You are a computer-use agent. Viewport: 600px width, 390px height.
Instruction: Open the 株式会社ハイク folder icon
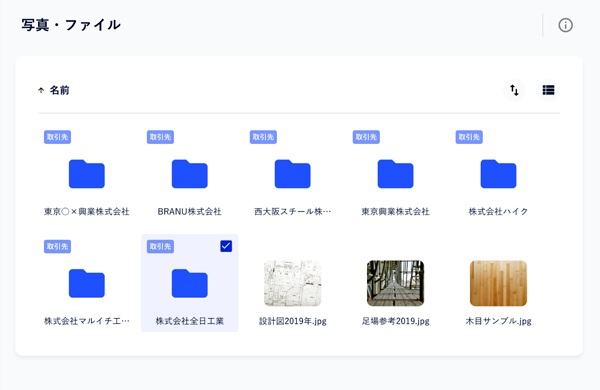pyautogui.click(x=498, y=174)
